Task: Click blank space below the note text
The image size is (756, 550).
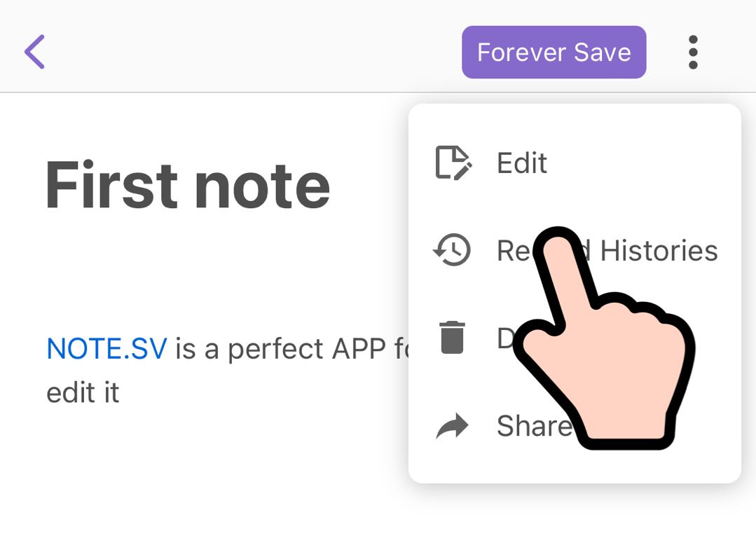Action: point(210,483)
